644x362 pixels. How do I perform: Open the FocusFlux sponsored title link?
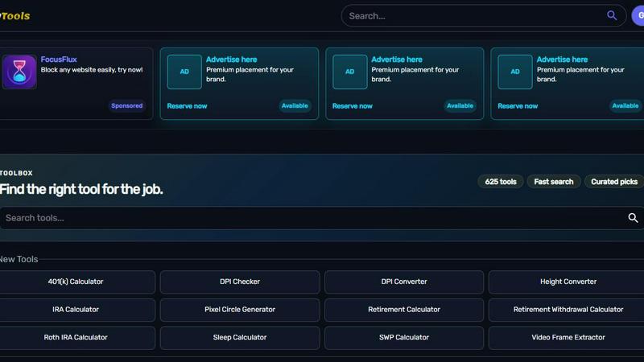coord(59,60)
